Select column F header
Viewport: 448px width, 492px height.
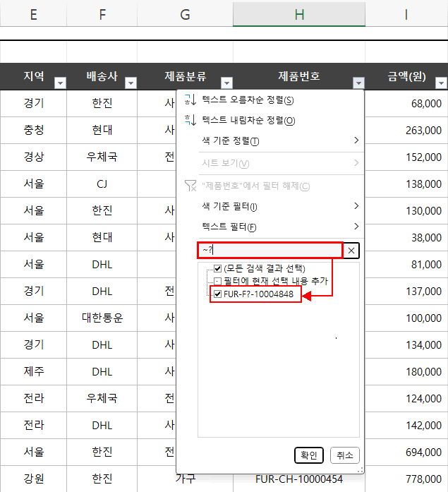102,14
